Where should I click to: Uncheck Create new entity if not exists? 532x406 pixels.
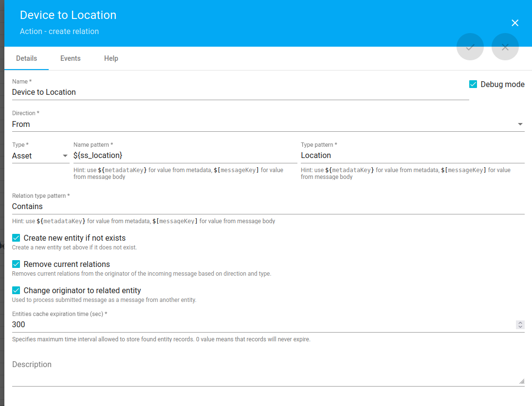coord(15,238)
